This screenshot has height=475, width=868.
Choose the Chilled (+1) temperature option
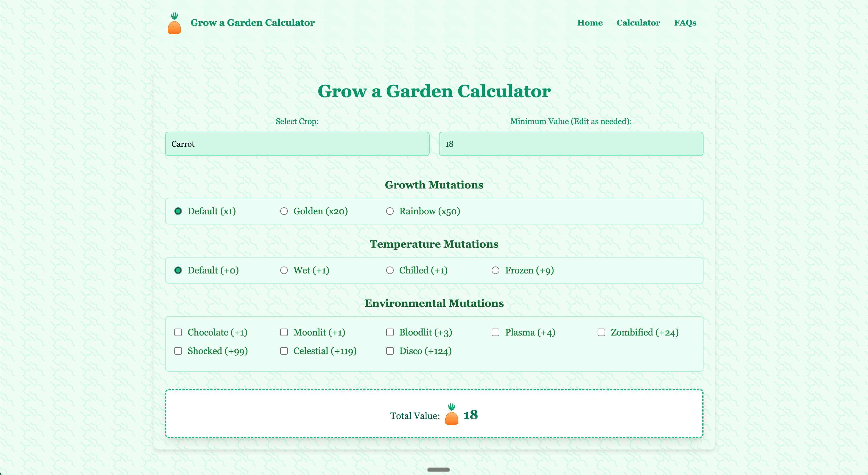pos(390,270)
